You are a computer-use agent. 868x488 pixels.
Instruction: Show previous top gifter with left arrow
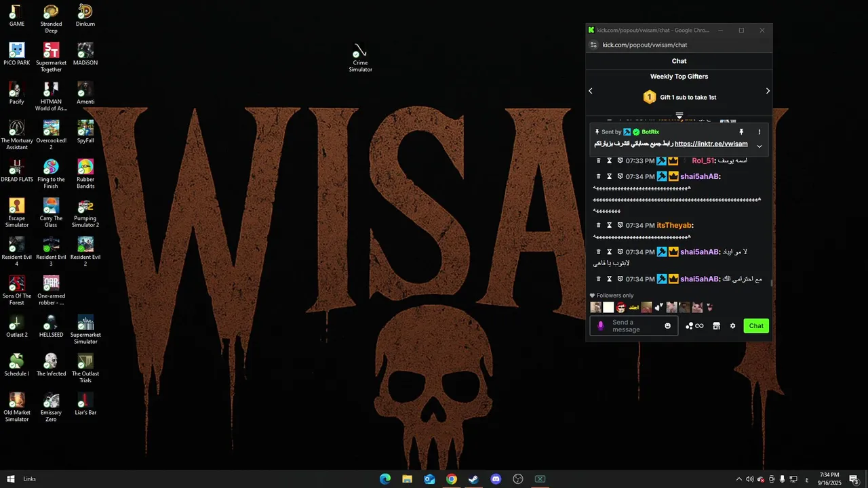(591, 91)
